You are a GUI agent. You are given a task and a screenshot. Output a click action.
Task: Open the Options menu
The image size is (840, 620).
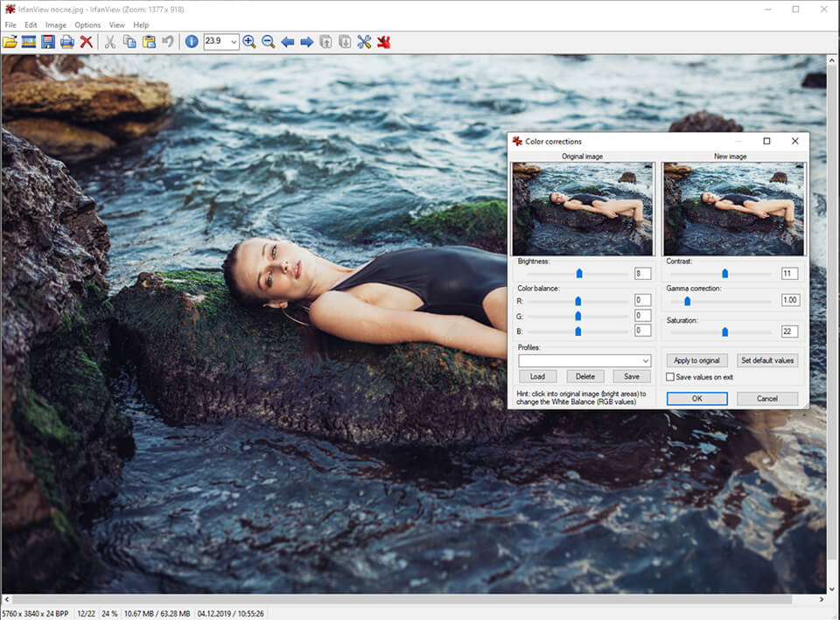tap(87, 24)
